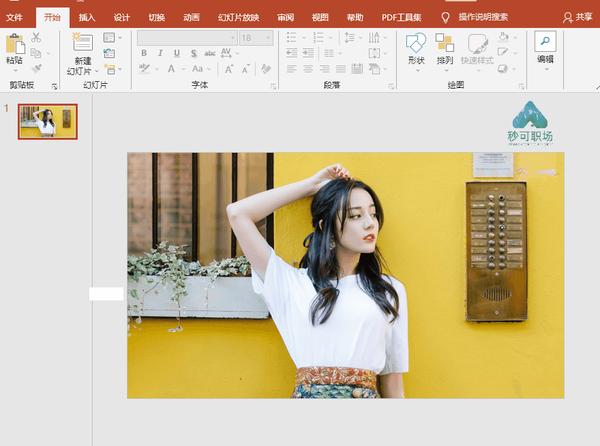Image resolution: width=600 pixels, height=446 pixels.
Task: Switch to the 插入 (Insert) tab
Action: click(87, 17)
